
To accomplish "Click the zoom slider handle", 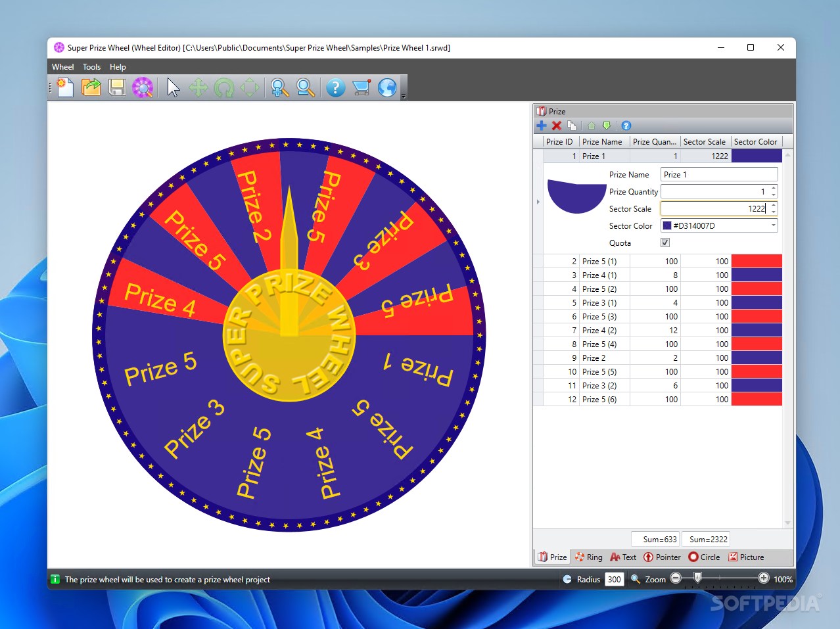I will pyautogui.click(x=698, y=578).
